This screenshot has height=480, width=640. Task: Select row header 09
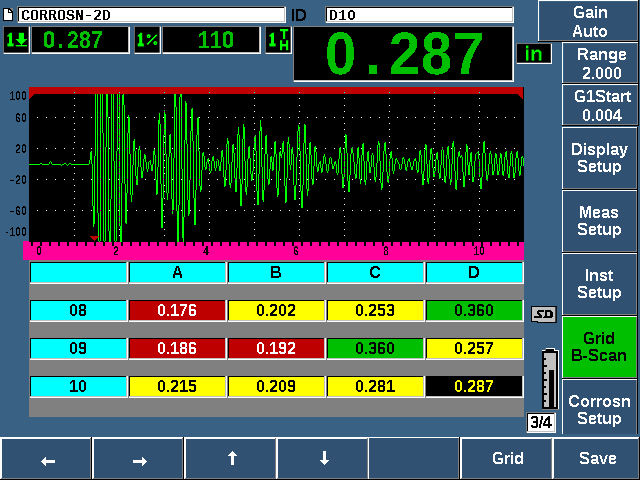pos(78,348)
